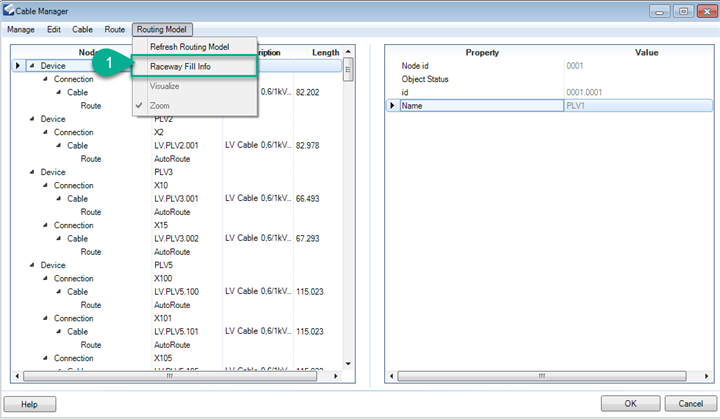Image resolution: width=720 pixels, height=419 pixels.
Task: Click property panel's scroll right arrow
Action: (706, 376)
